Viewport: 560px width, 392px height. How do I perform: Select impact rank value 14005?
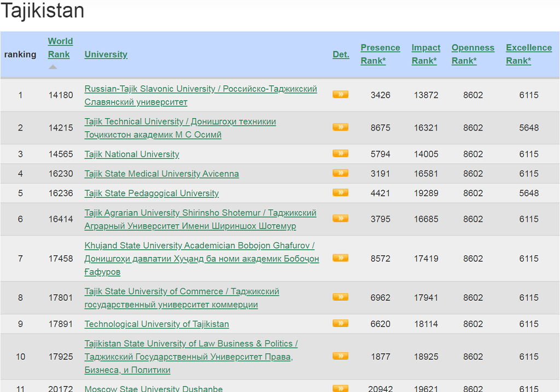point(426,154)
